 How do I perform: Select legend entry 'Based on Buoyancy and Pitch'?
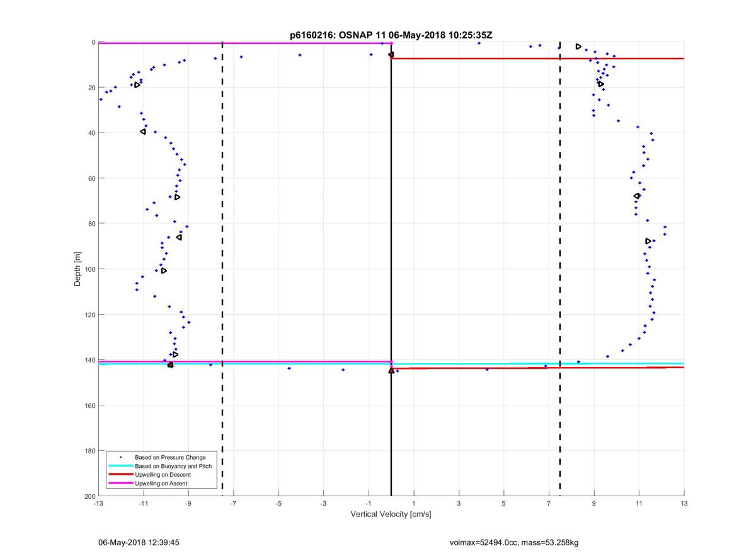[173, 465]
